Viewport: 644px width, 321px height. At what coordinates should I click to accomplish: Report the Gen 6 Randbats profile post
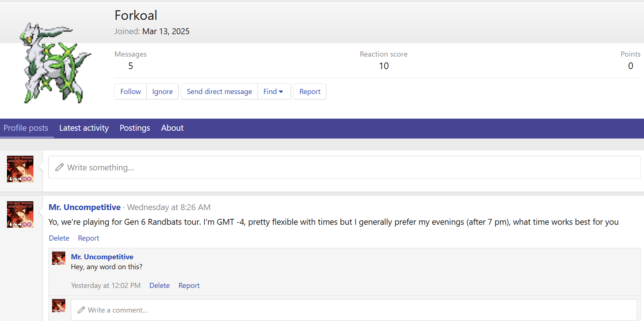tap(88, 238)
